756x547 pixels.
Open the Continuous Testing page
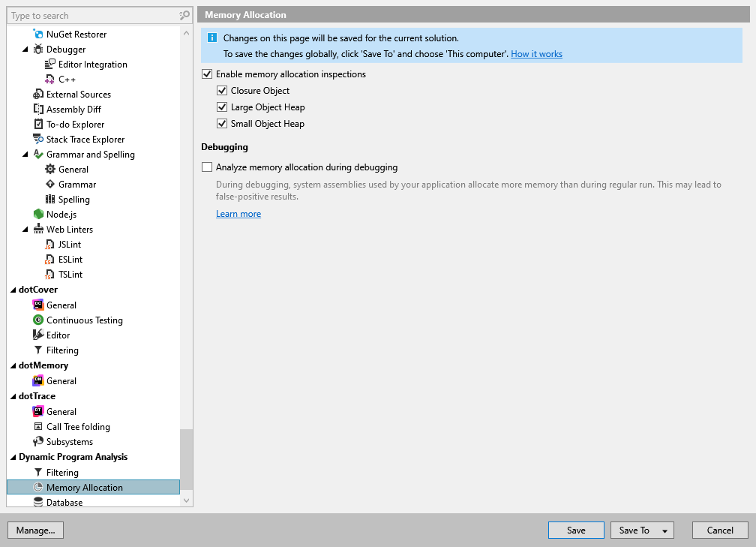tap(84, 320)
